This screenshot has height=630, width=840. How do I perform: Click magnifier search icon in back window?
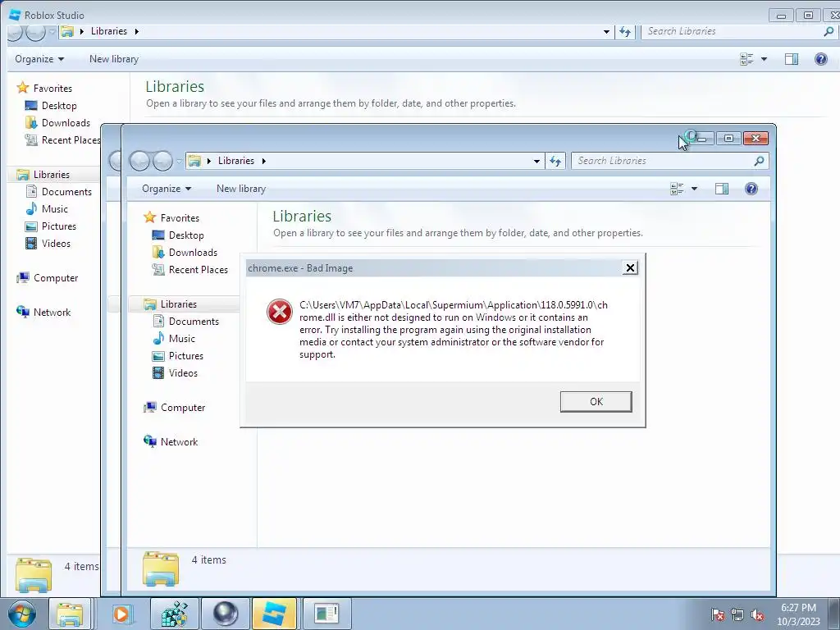[x=829, y=31]
